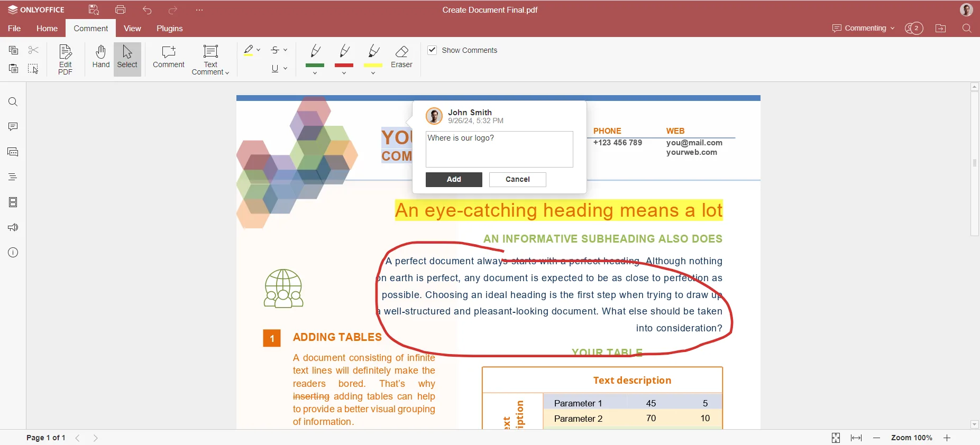The height and width of the screenshot is (445, 980).
Task: Open the Search panel in left sidebar
Action: coord(13,102)
